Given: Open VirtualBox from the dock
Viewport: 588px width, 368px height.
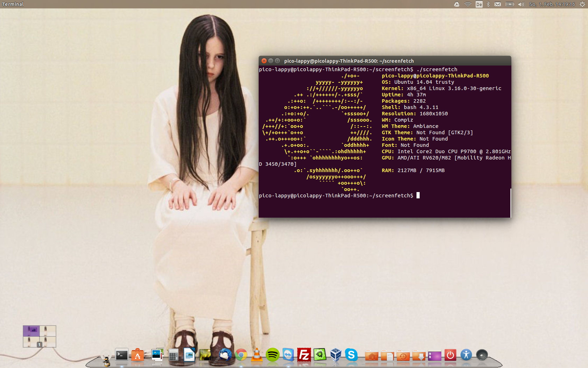Looking at the screenshot, I should pos(336,355).
